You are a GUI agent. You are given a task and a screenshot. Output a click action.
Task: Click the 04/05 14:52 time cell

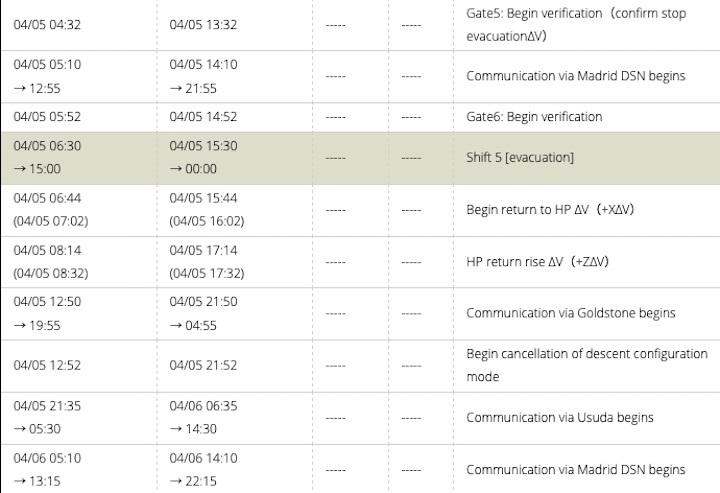pyautogui.click(x=203, y=117)
